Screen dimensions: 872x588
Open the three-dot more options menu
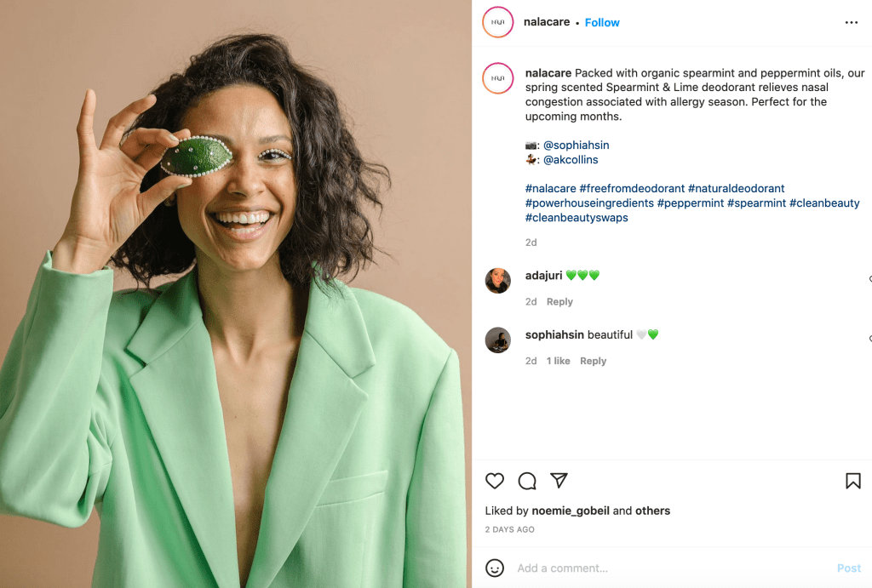(852, 23)
